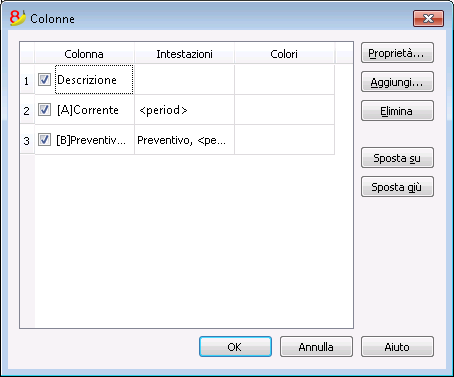The height and width of the screenshot is (377, 454).
Task: Select the <period> heading cell
Action: 184,110
